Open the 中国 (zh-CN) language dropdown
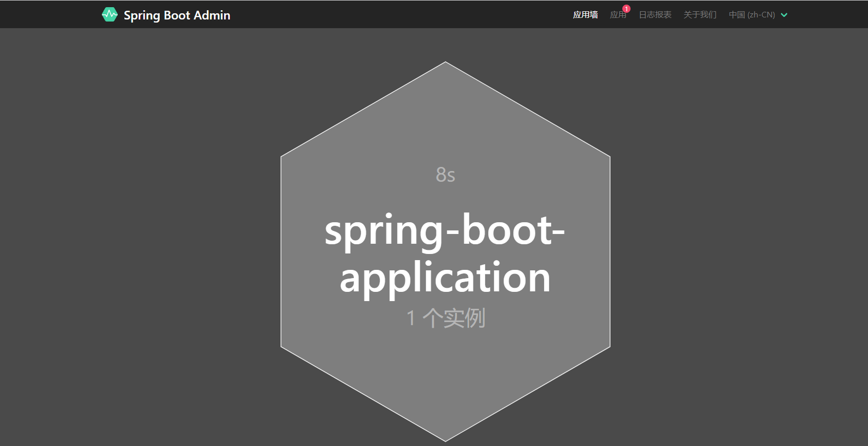 point(758,15)
